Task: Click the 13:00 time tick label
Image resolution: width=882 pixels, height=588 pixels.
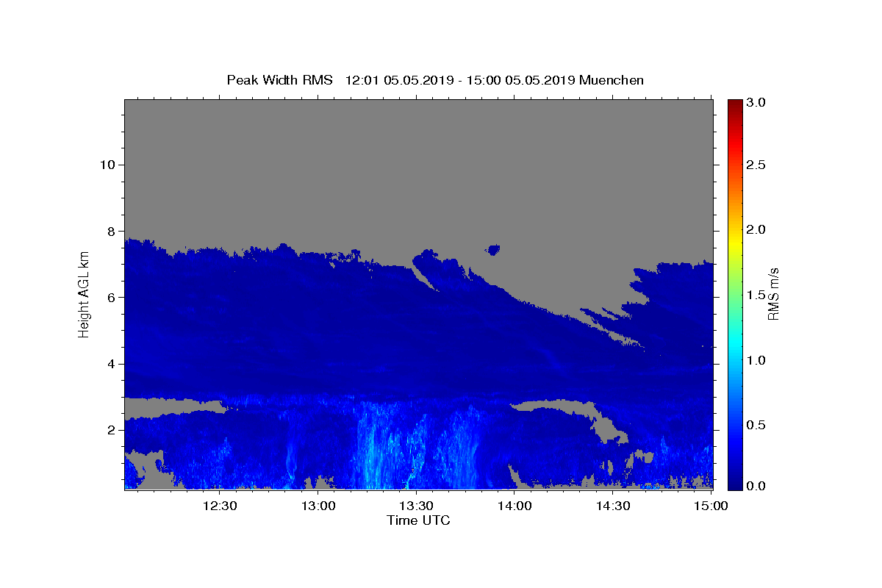Action: coord(318,506)
